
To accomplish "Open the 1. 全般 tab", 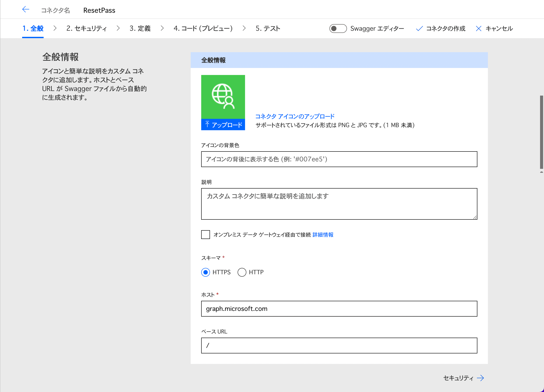I will coord(33,29).
